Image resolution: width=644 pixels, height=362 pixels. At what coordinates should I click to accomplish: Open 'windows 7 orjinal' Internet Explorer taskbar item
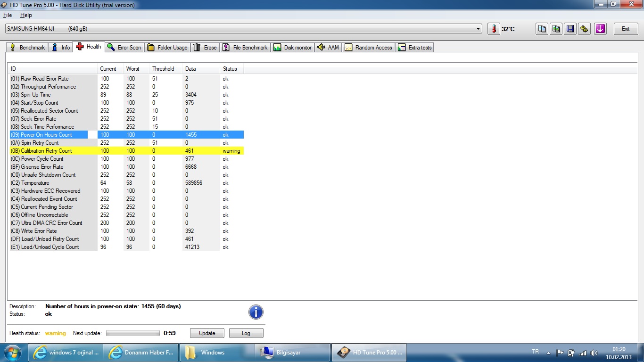tap(66, 353)
